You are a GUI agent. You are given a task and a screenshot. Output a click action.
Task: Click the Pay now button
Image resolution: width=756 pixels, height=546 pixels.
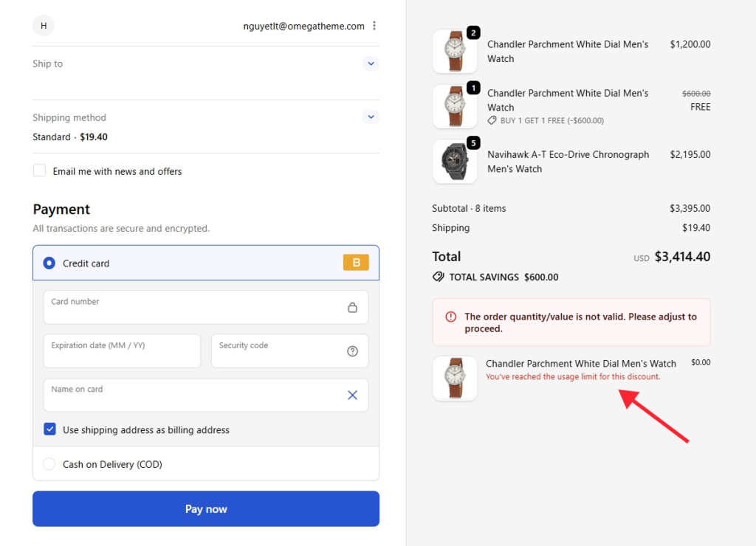205,508
